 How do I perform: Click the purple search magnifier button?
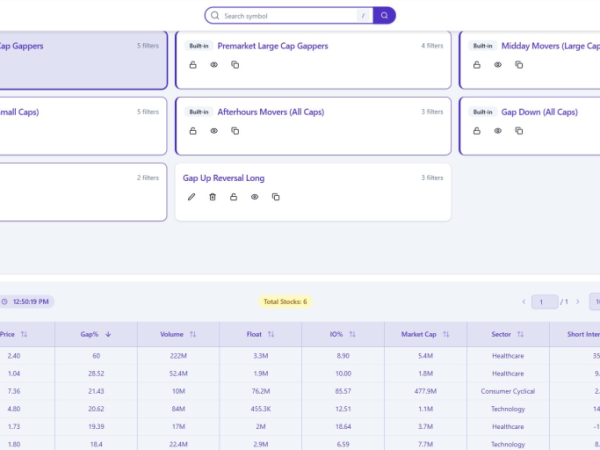click(385, 16)
